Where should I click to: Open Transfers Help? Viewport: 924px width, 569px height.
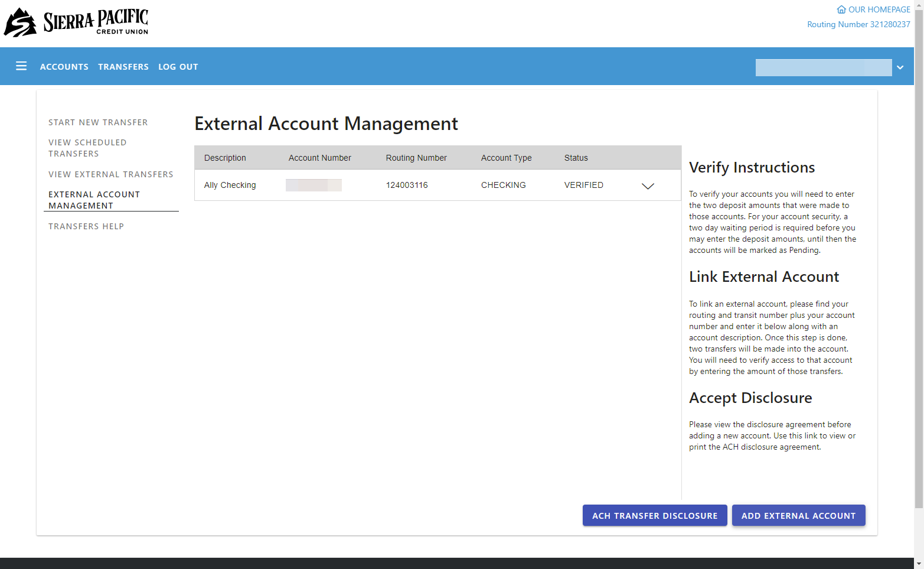pos(86,226)
